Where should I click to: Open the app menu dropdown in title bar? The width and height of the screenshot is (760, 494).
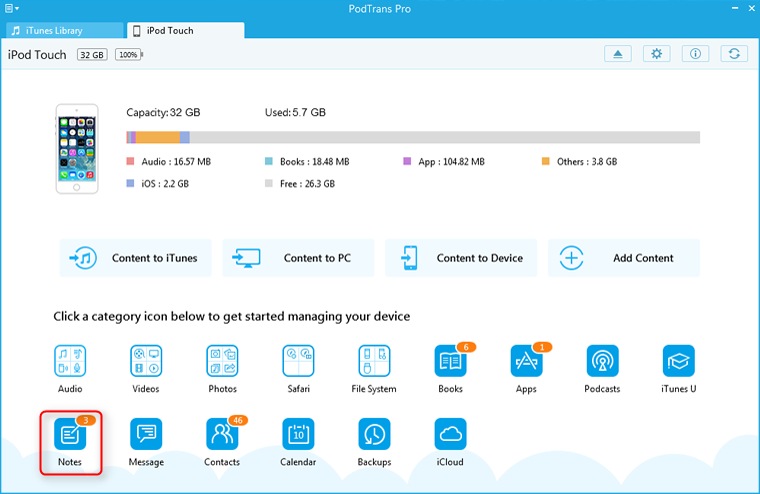click(x=12, y=8)
